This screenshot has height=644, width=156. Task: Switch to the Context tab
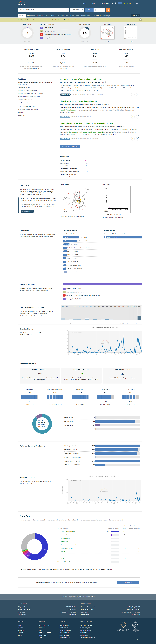tap(47, 16)
